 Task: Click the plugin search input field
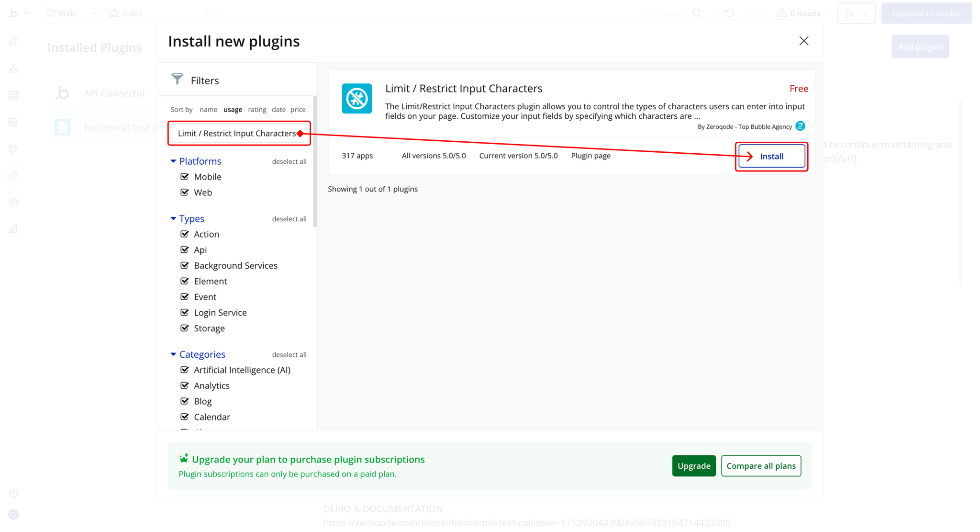coord(236,134)
